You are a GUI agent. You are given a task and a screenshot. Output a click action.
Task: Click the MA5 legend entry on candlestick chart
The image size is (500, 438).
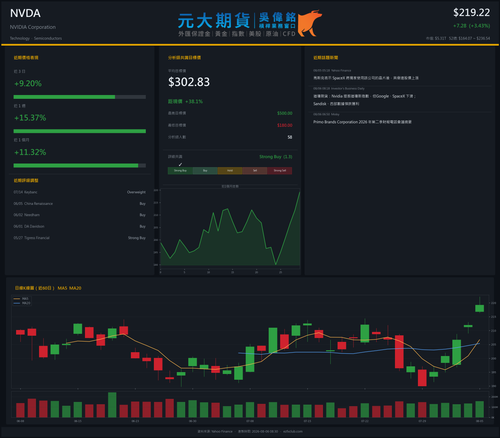click(x=22, y=299)
